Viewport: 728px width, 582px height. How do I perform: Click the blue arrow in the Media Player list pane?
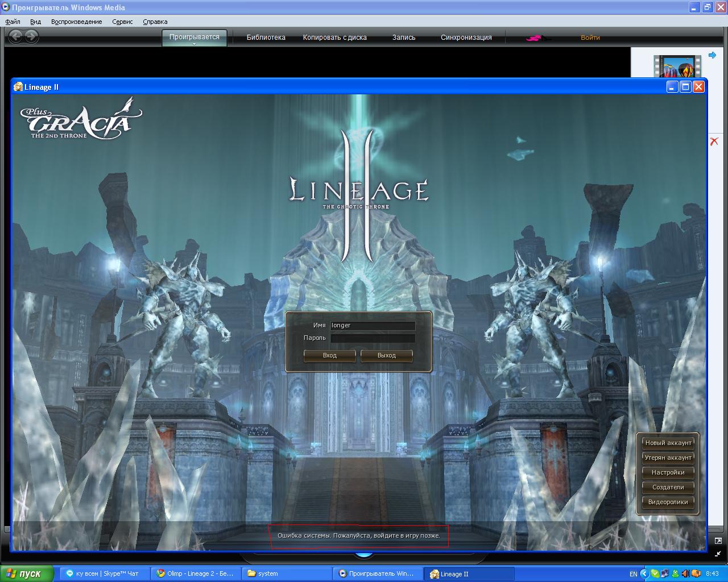click(712, 55)
